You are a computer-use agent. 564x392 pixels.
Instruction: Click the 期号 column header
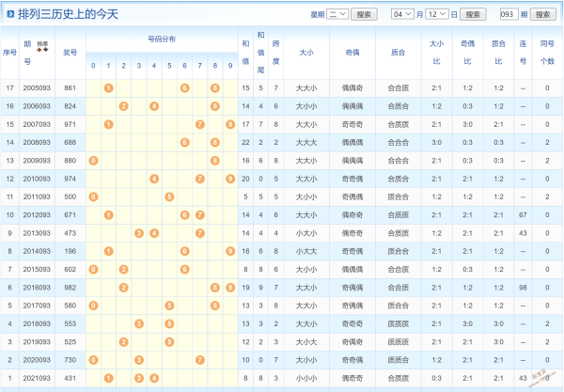(x=27, y=53)
